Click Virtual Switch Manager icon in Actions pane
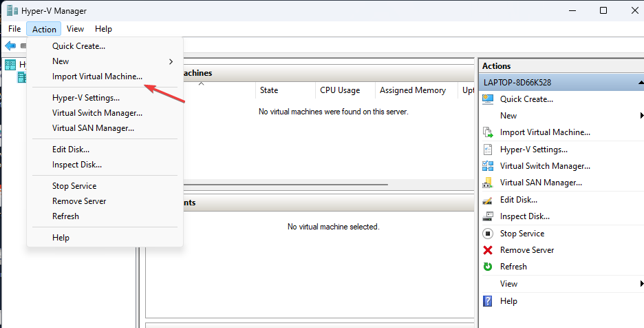Screen dimensions: 644x328 point(488,166)
